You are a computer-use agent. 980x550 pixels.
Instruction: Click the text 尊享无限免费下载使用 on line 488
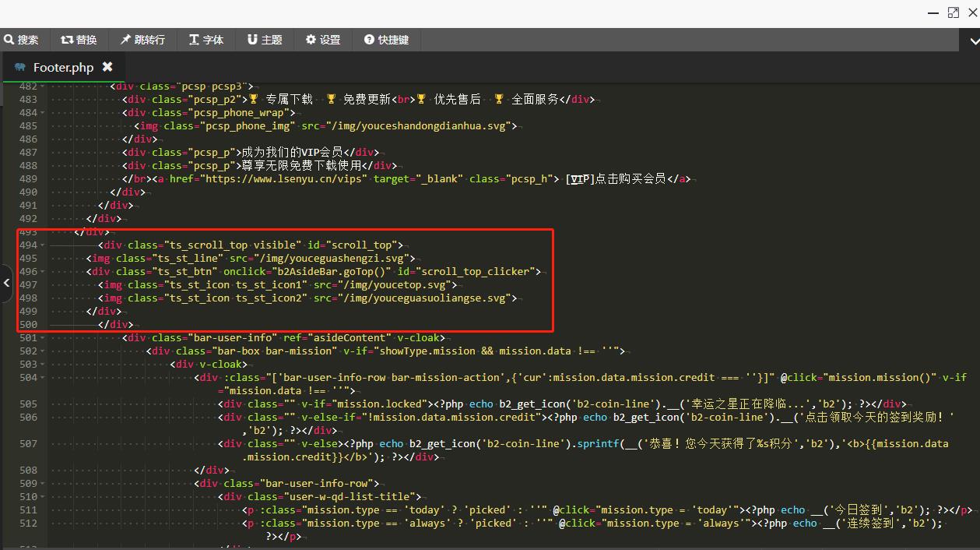[301, 165]
